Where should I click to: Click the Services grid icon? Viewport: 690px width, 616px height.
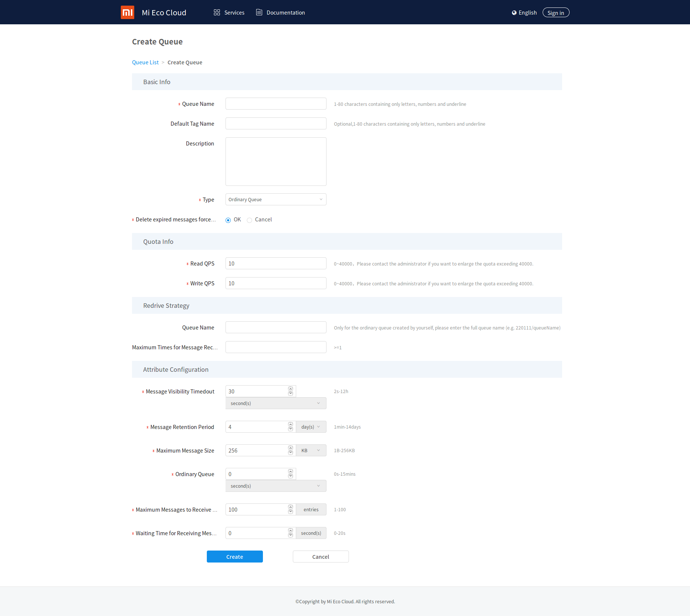[217, 12]
